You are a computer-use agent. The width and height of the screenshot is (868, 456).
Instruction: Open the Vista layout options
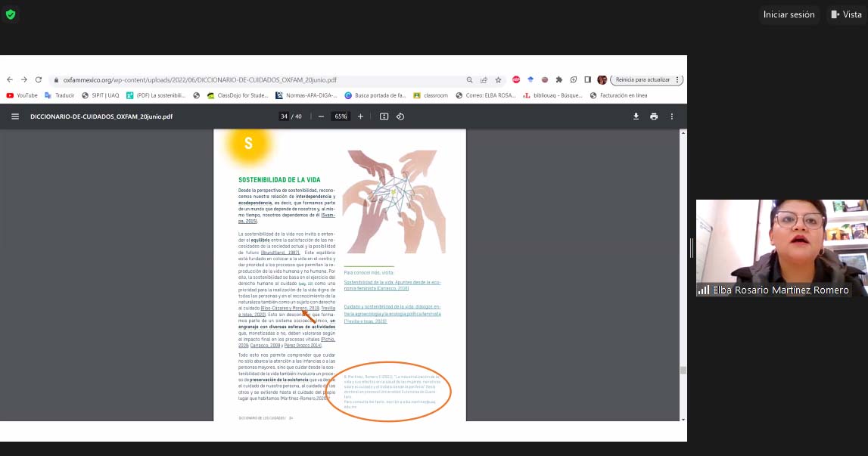point(845,14)
